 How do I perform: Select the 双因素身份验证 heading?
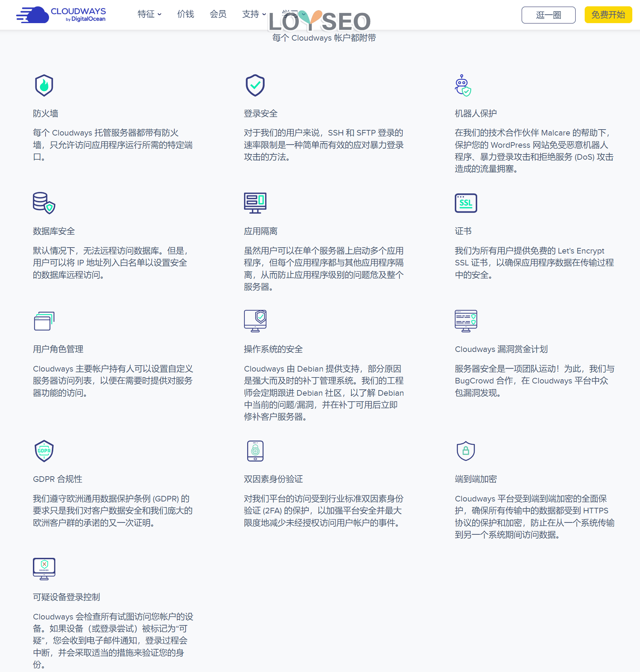273,479
